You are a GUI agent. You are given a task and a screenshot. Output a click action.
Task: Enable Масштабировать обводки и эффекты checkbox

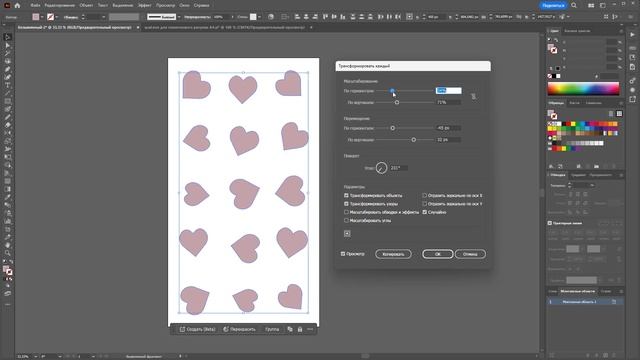tap(346, 212)
